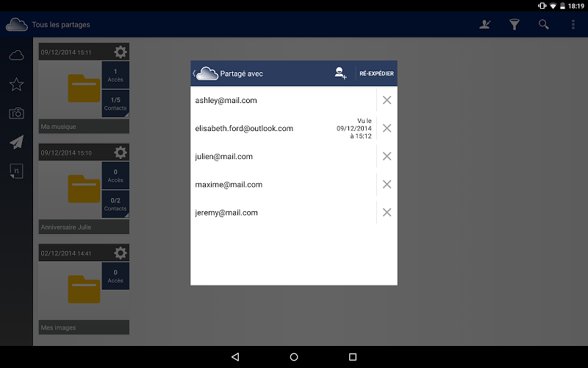
Task: Open shares paper plane in the sidebar
Action: [16, 142]
